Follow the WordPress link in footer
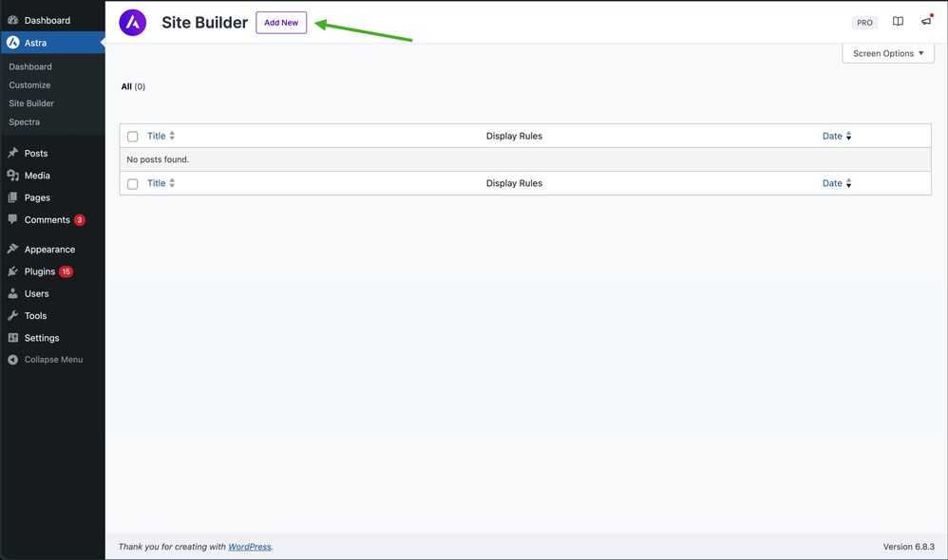This screenshot has width=948, height=560. [249, 547]
